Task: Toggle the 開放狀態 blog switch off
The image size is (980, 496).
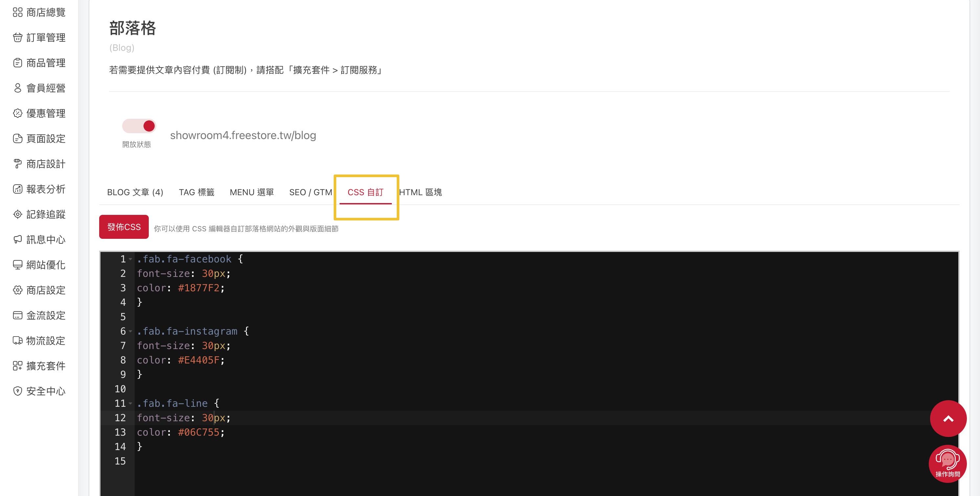Action: point(139,126)
